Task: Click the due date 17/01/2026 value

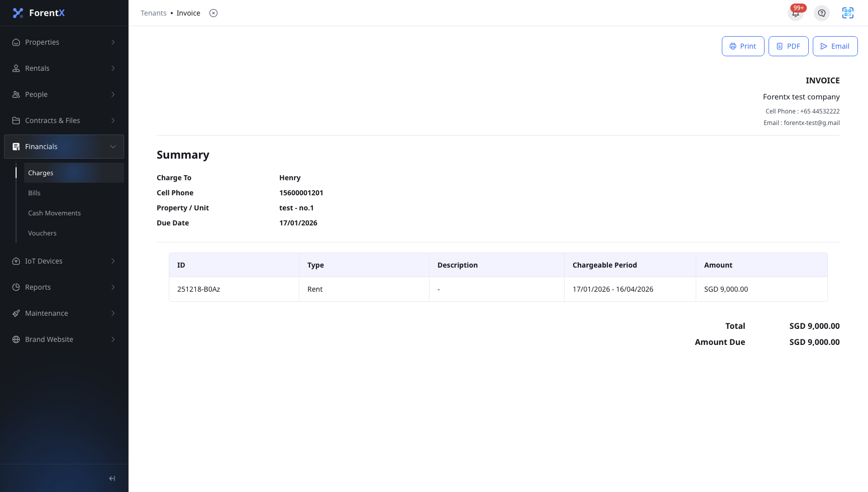Action: click(x=298, y=223)
